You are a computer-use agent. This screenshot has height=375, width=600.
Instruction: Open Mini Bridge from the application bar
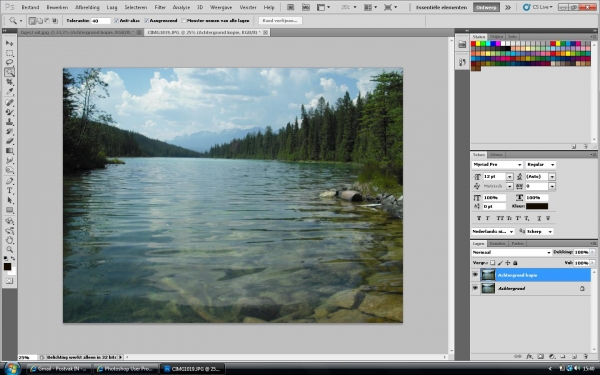pos(305,7)
